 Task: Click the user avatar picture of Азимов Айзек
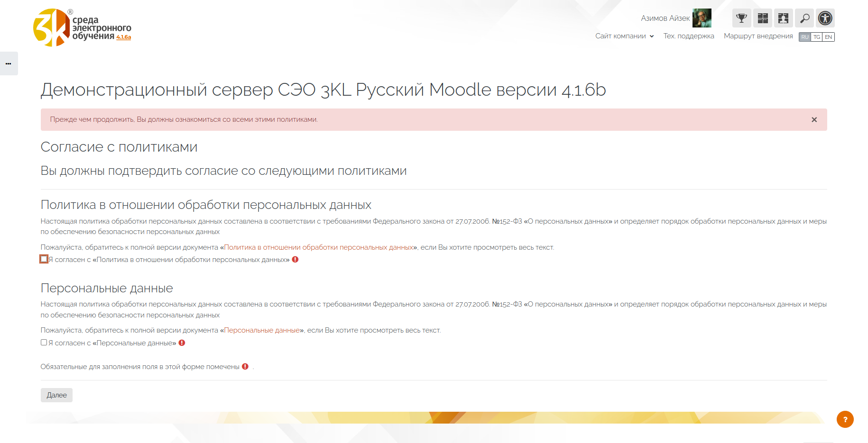point(702,18)
